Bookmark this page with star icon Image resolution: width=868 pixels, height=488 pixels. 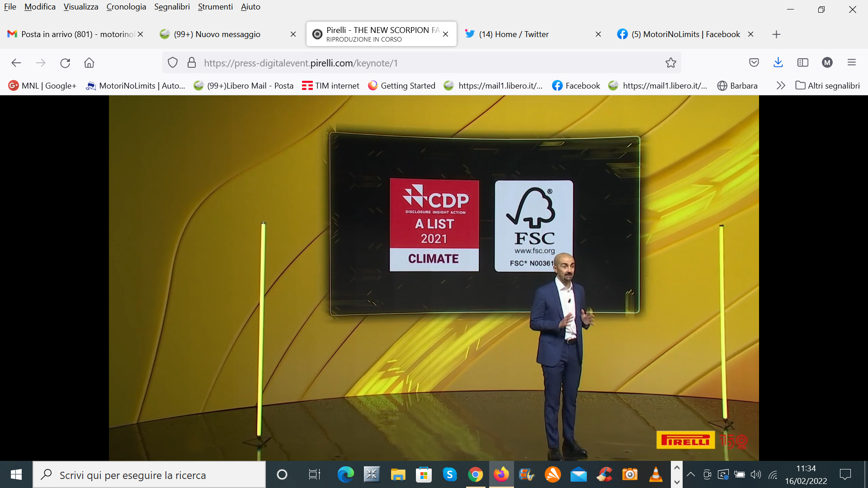670,63
